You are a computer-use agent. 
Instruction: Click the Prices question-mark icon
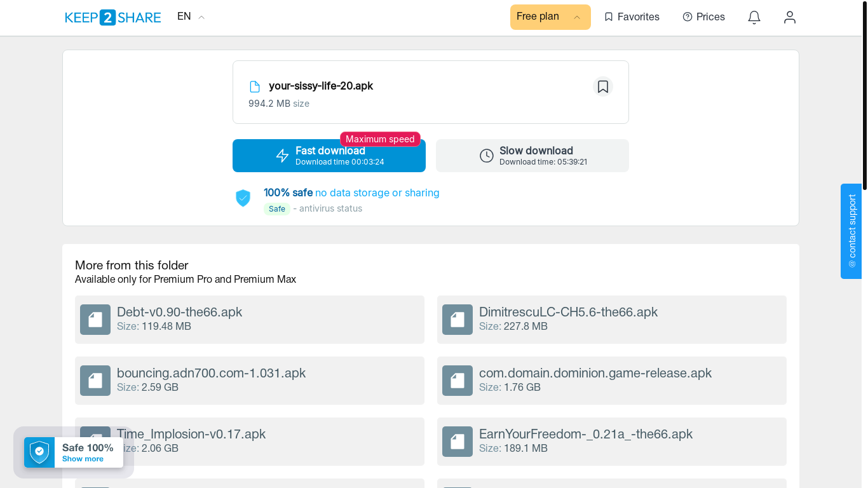[687, 17]
